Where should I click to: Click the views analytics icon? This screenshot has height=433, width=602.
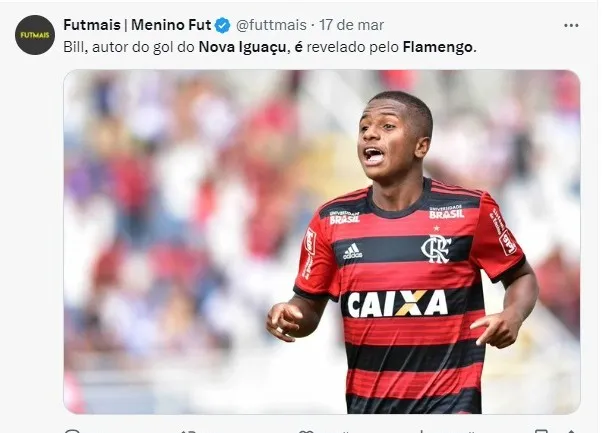tap(422, 431)
